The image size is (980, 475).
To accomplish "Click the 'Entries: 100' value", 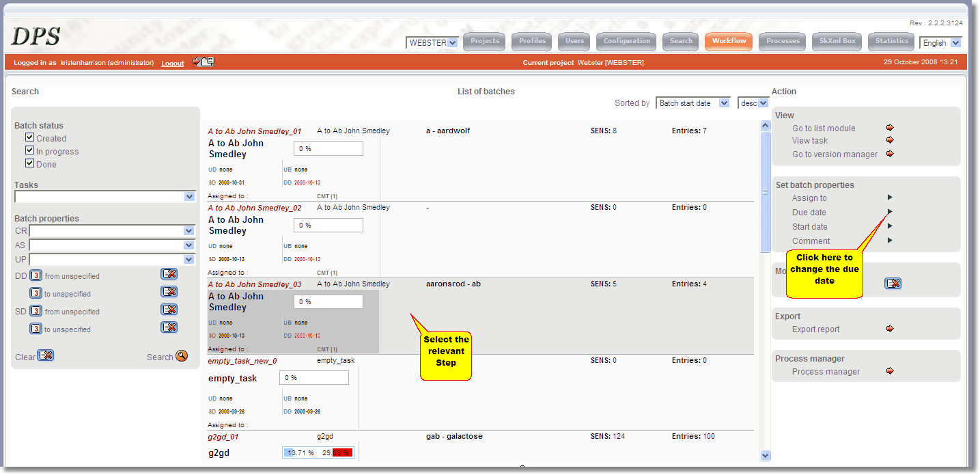I will pyautogui.click(x=693, y=436).
